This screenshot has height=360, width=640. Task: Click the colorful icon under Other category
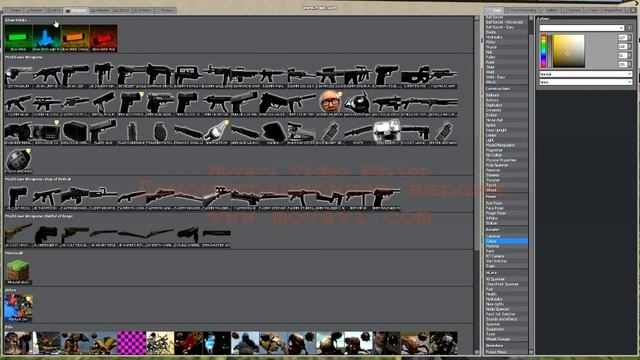(18, 308)
